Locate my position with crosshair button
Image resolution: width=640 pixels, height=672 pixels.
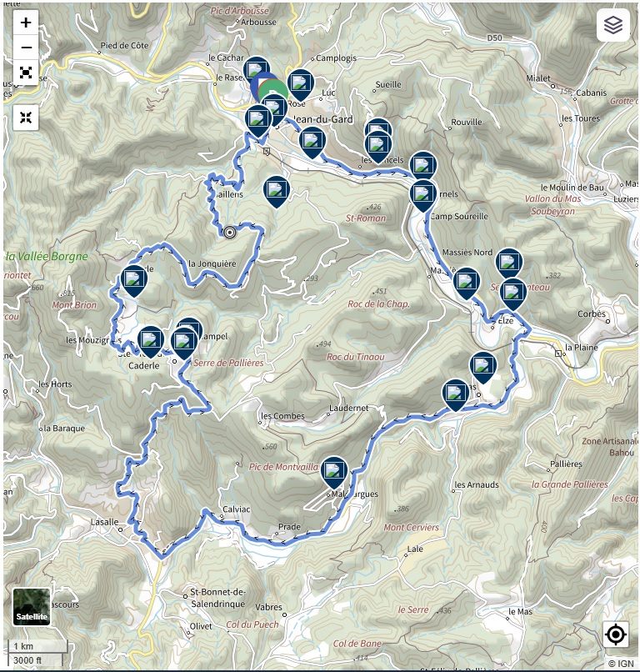point(616,634)
